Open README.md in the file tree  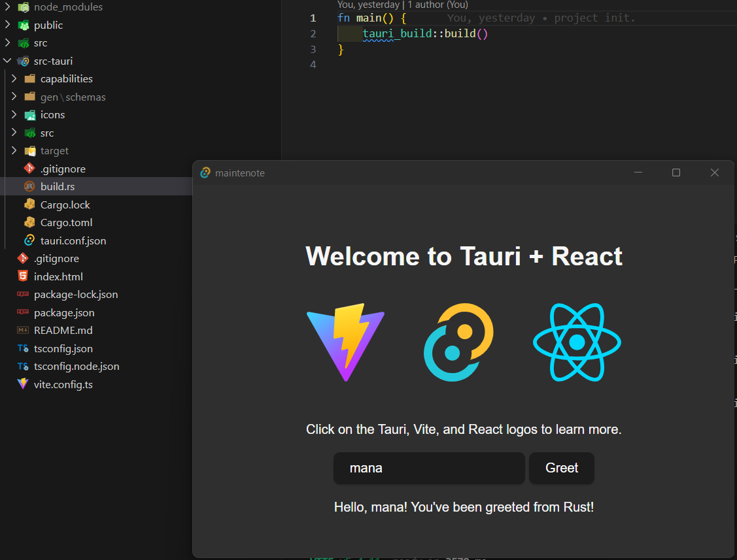coord(63,330)
